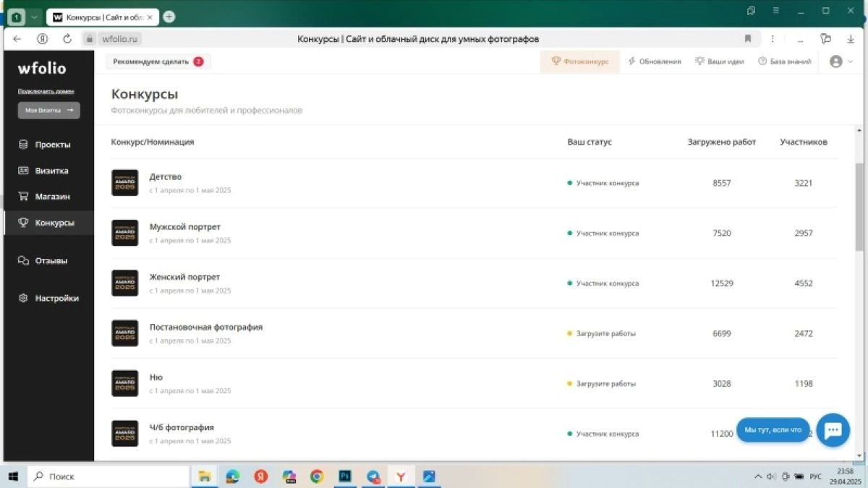
Task: Open Ваши идеи in top bar
Action: (720, 61)
